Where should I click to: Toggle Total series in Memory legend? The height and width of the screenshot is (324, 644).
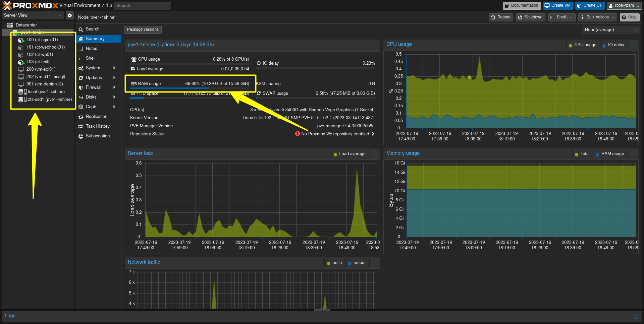(x=582, y=154)
